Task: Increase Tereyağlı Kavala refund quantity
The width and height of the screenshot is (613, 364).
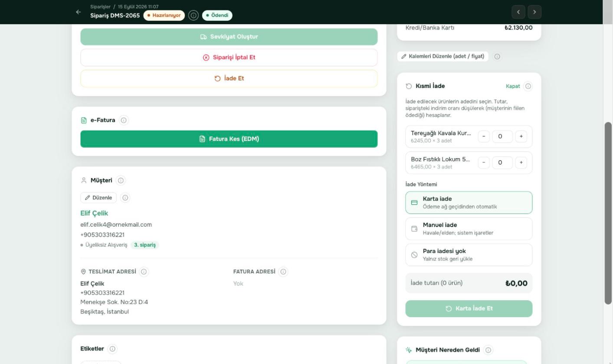Action: (521, 136)
